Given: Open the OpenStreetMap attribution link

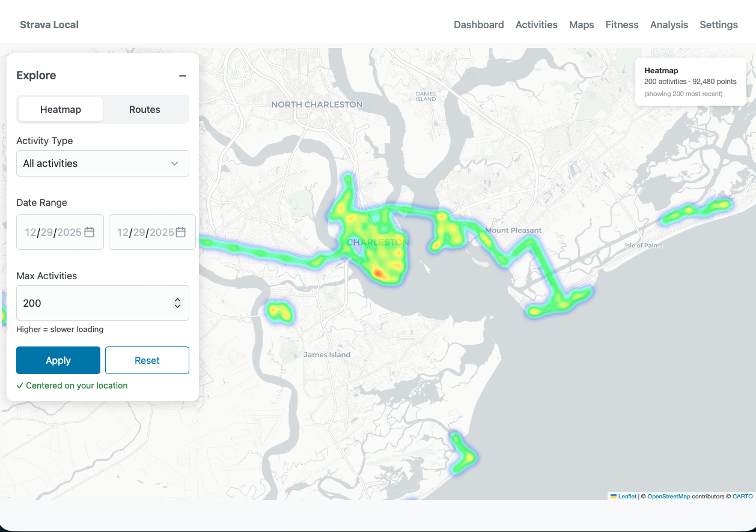Looking at the screenshot, I should click(669, 497).
